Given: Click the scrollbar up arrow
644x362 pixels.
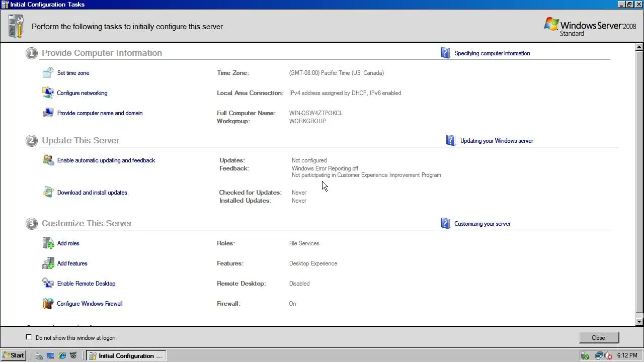Looking at the screenshot, I should tap(639, 47).
